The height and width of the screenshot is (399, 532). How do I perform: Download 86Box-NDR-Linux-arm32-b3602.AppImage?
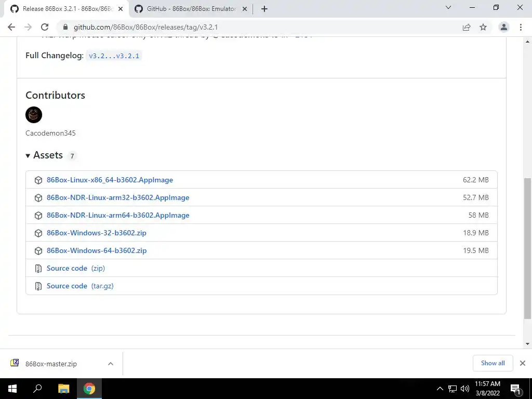tap(118, 197)
